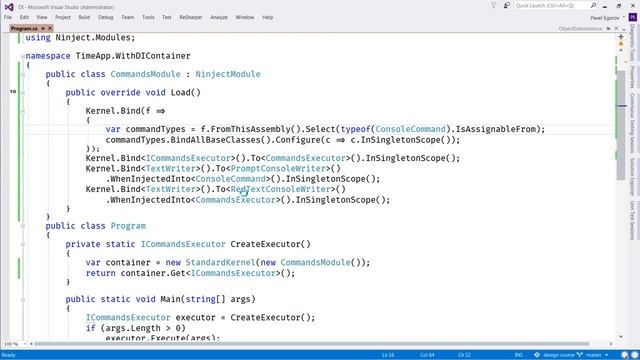Click the editor split window handle icon
640x360 pixels.
pyautogui.click(x=621, y=37)
